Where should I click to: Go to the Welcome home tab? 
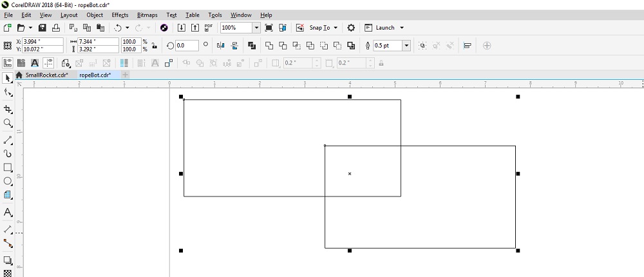[x=19, y=75]
